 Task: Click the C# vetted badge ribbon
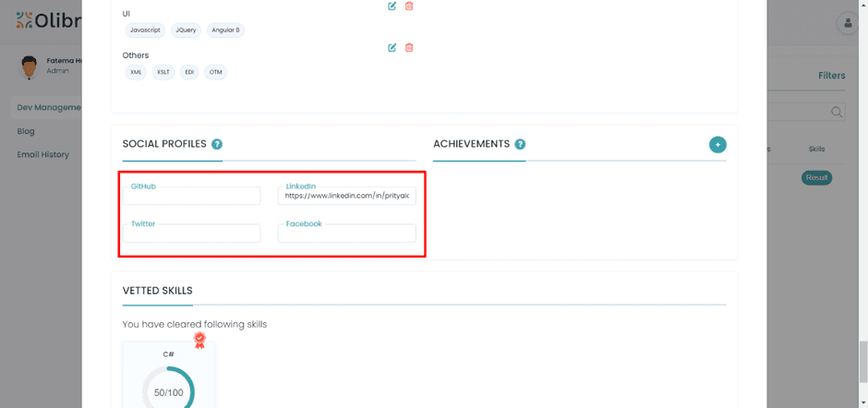199,340
